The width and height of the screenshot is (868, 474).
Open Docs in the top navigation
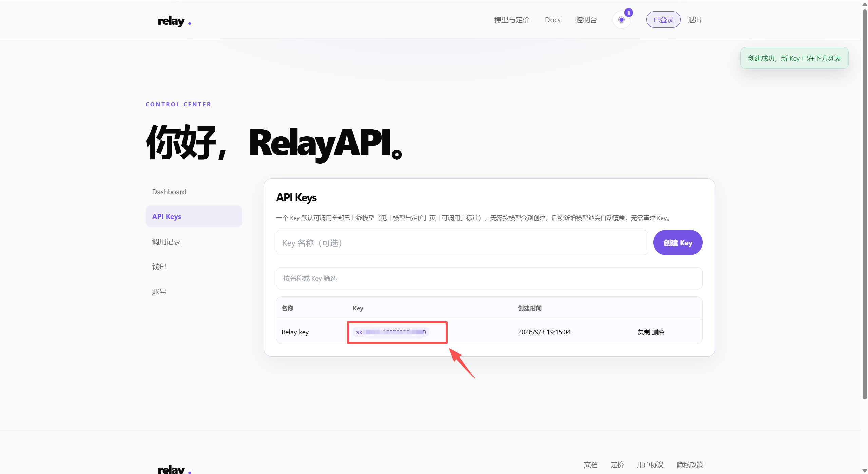pos(552,20)
